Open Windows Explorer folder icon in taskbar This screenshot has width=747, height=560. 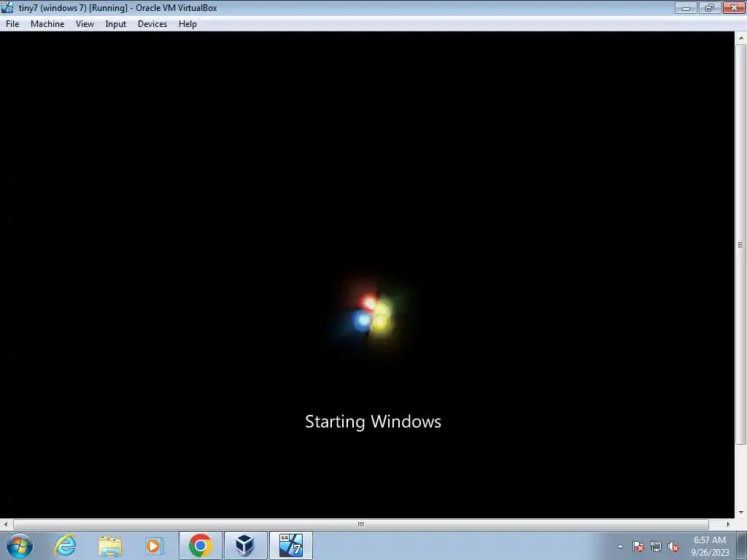[110, 545]
